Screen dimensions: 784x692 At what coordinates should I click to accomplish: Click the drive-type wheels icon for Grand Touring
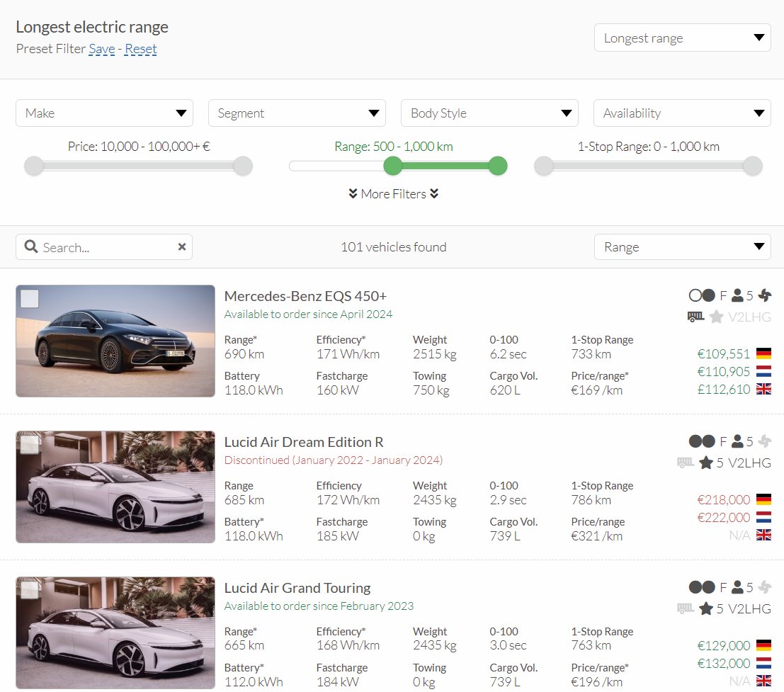point(702,587)
